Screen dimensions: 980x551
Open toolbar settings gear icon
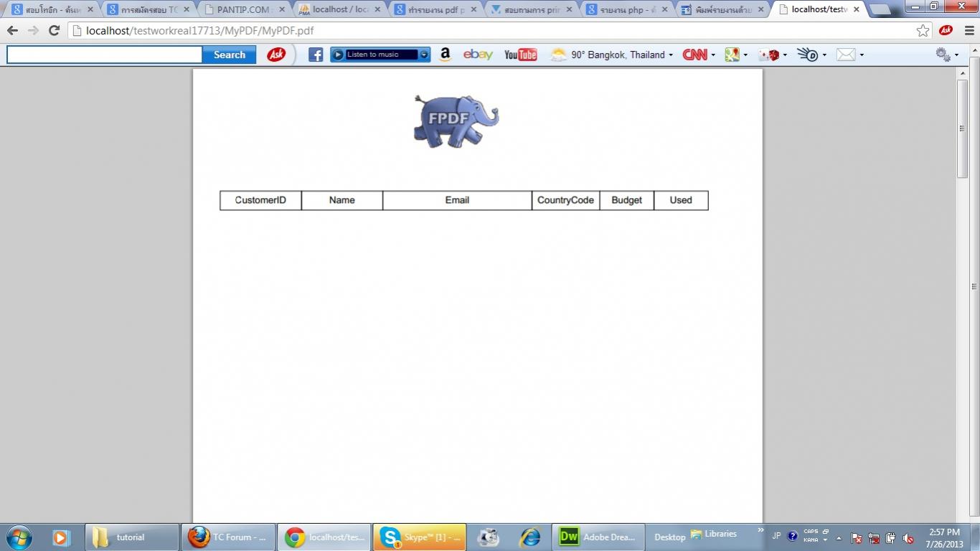(943, 55)
